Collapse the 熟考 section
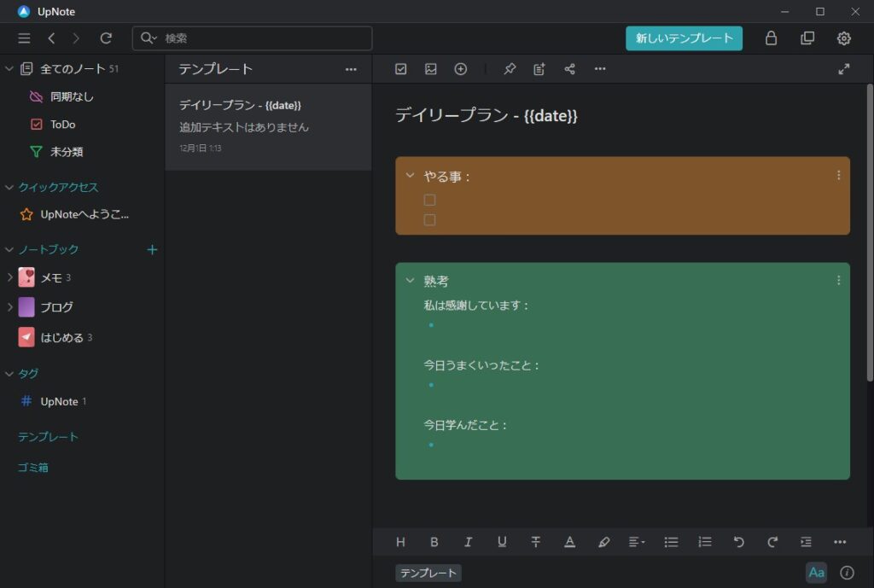Screen dimensions: 874x588 [408, 280]
